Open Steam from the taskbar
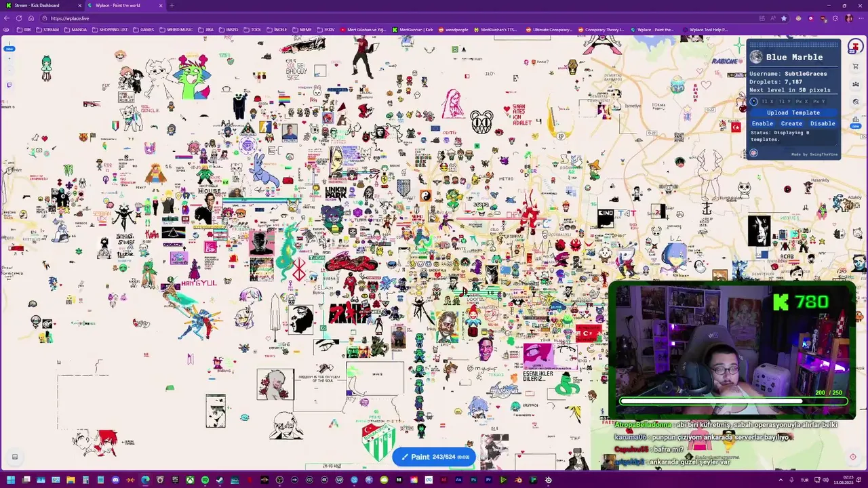 [220, 481]
